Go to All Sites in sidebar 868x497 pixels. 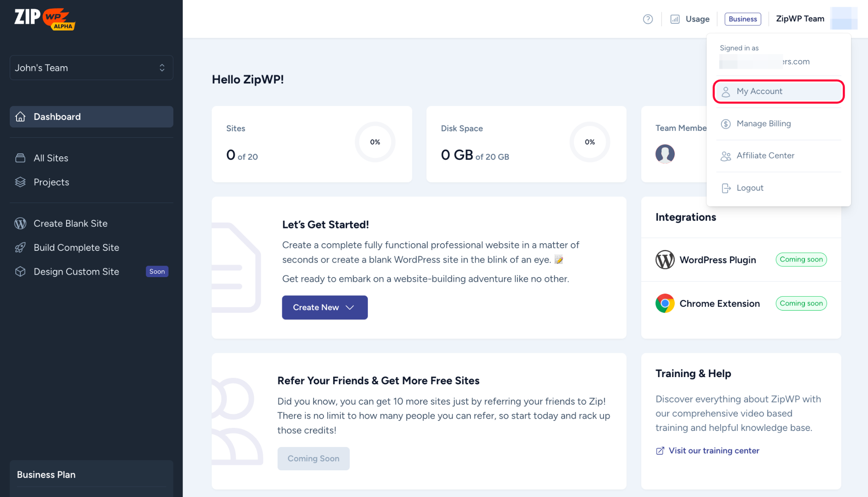point(51,158)
